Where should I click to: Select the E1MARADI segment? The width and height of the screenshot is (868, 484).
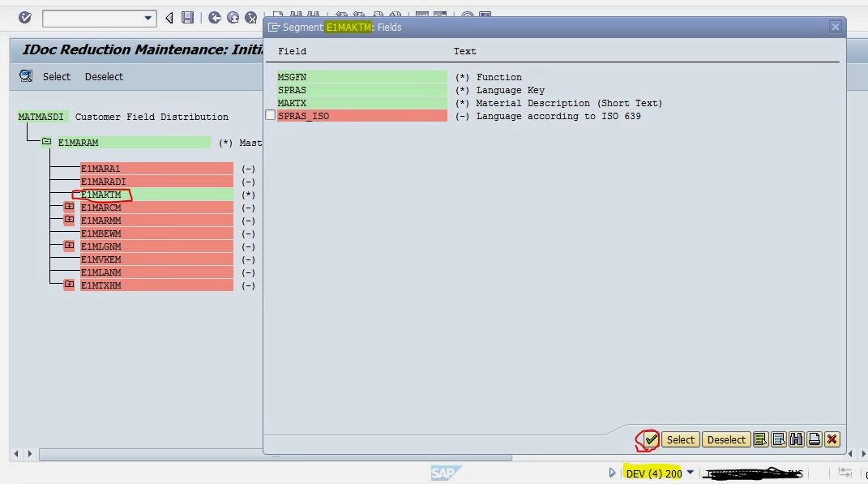[x=156, y=182]
